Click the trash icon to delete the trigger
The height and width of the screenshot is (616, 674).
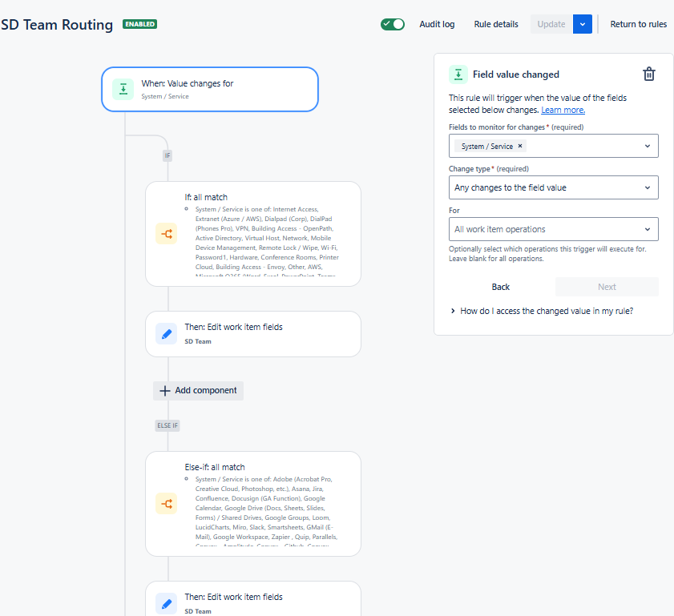coord(649,74)
